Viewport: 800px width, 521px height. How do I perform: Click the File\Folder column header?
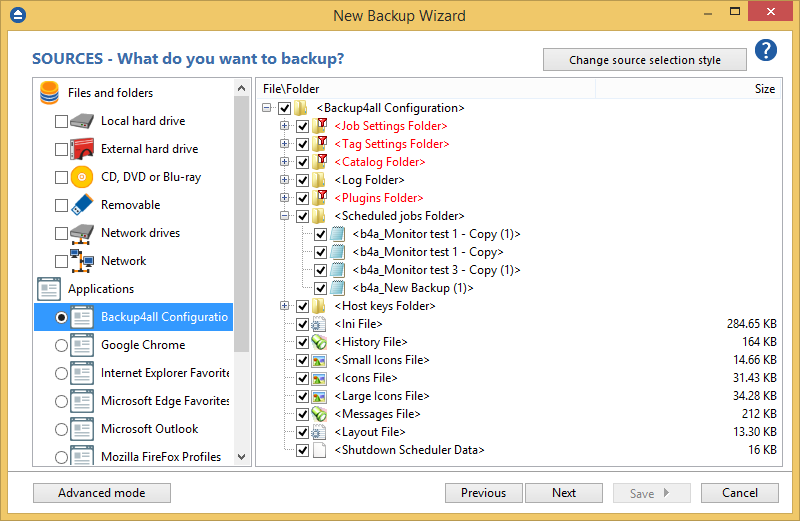426,89
